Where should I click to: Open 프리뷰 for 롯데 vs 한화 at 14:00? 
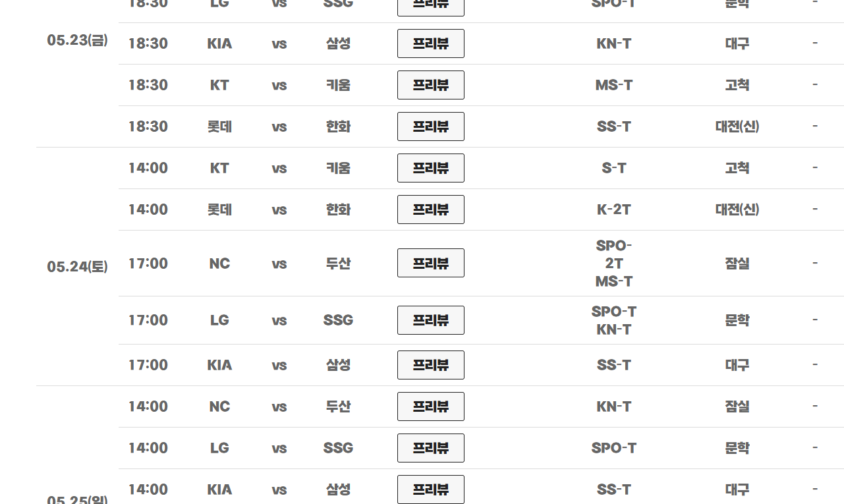(x=431, y=210)
